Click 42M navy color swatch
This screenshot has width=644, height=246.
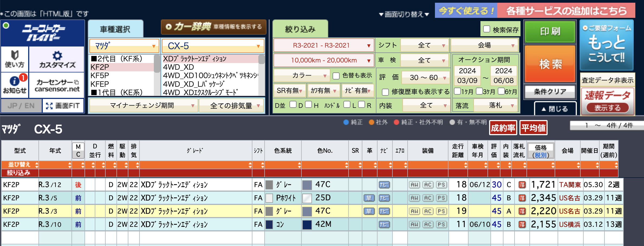pyautogui.click(x=307, y=225)
